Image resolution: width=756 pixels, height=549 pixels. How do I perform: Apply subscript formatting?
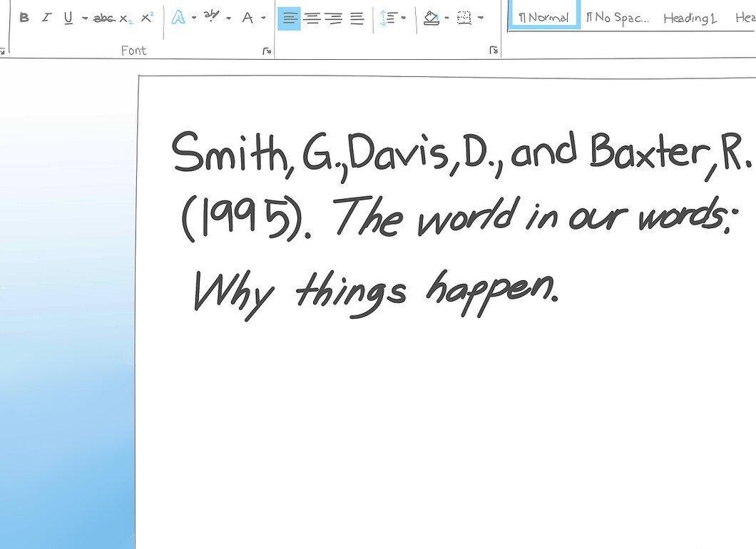[x=126, y=19]
